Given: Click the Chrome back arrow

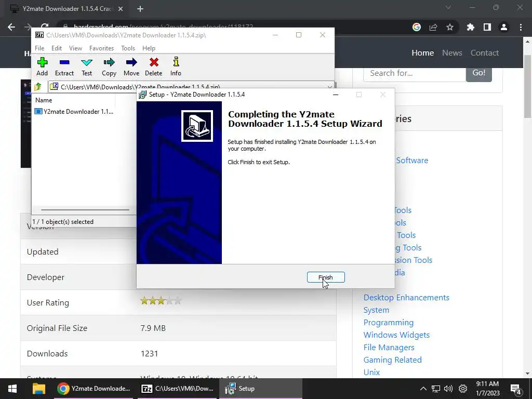Looking at the screenshot, I should (x=11, y=27).
